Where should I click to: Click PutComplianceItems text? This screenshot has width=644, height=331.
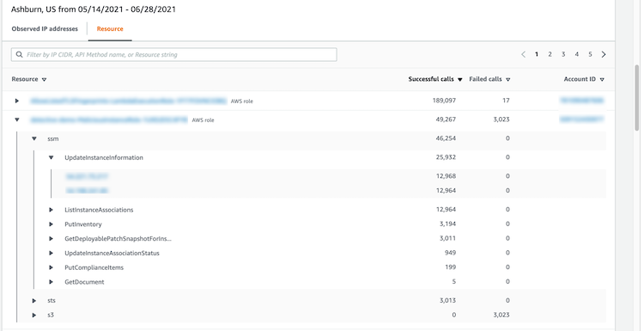(94, 267)
